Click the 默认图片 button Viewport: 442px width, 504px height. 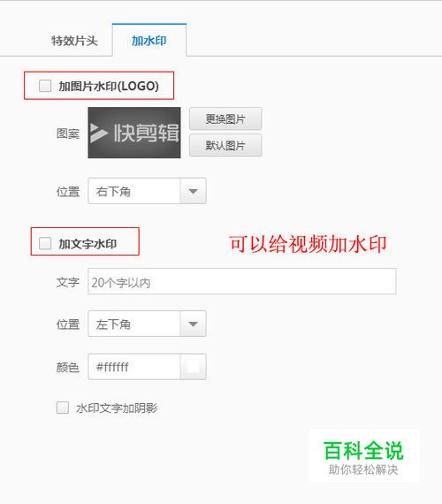pyautogui.click(x=225, y=146)
